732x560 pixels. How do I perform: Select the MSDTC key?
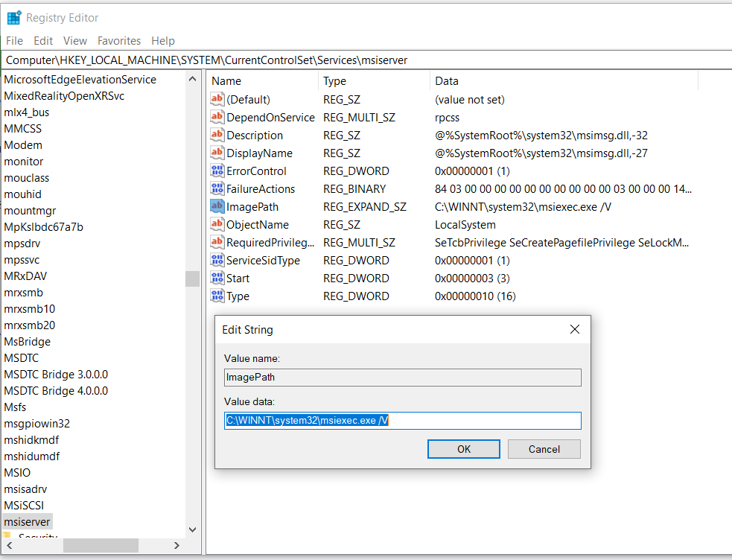[22, 358]
